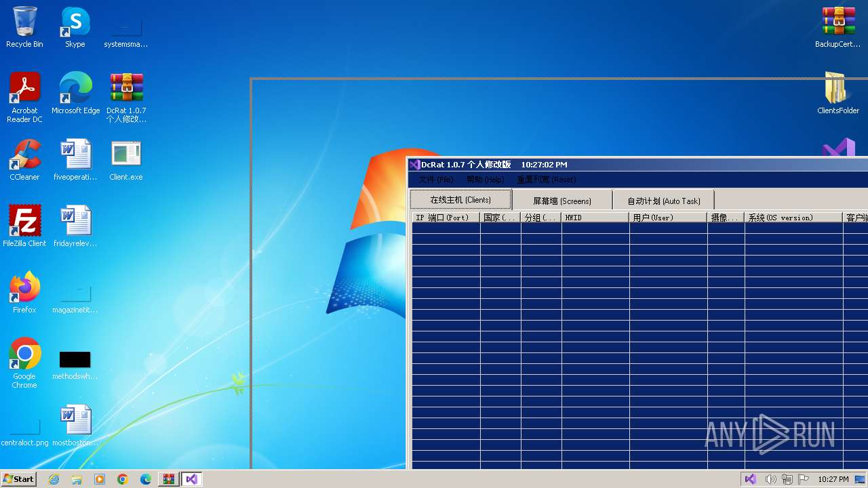Click the DcRat title bar app icon
The width and height of the screenshot is (868, 488).
click(414, 165)
